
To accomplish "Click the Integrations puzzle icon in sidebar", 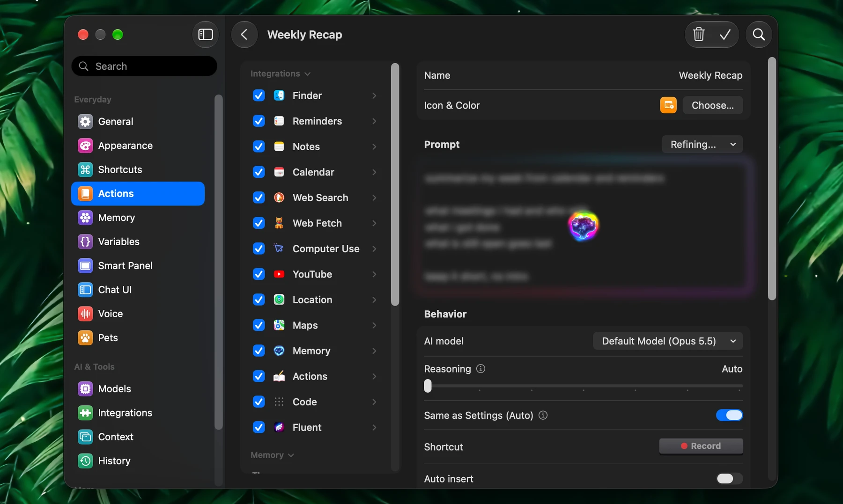I will (85, 413).
